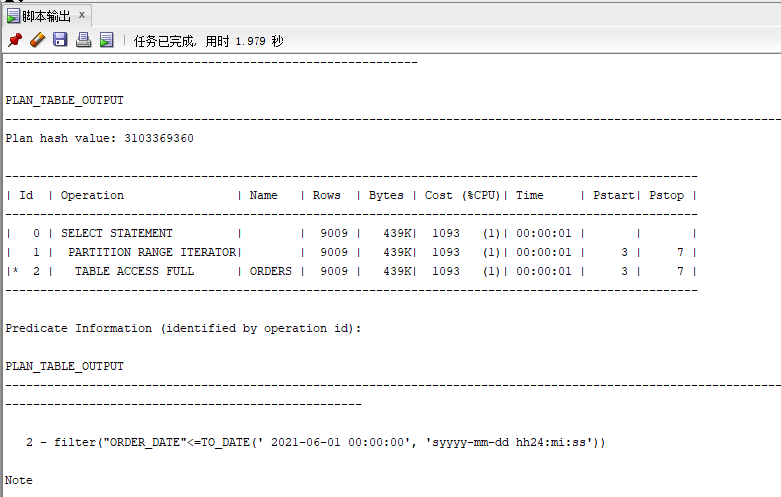Click the Note heading at bottom
This screenshot has height=497, width=781.
point(19,480)
